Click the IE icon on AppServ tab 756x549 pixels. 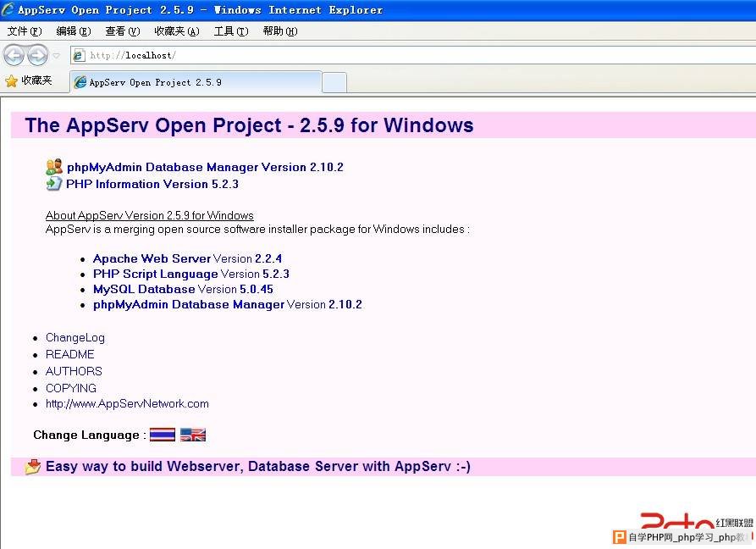[x=80, y=82]
